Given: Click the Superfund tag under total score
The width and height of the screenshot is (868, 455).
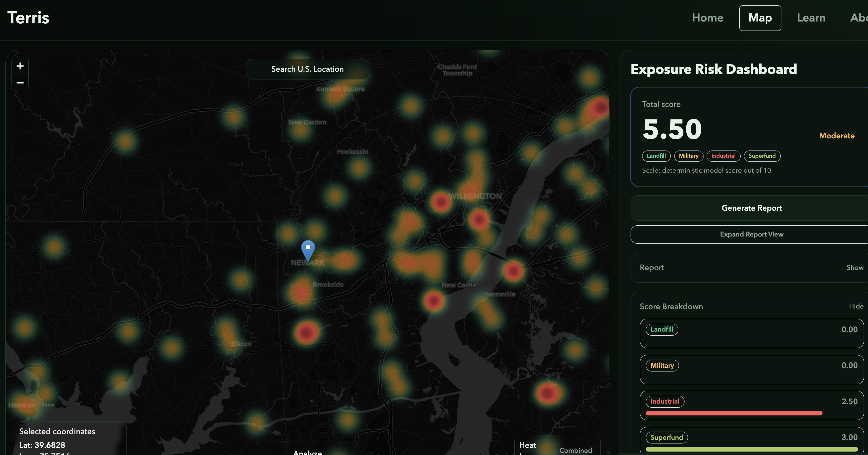Looking at the screenshot, I should (762, 156).
